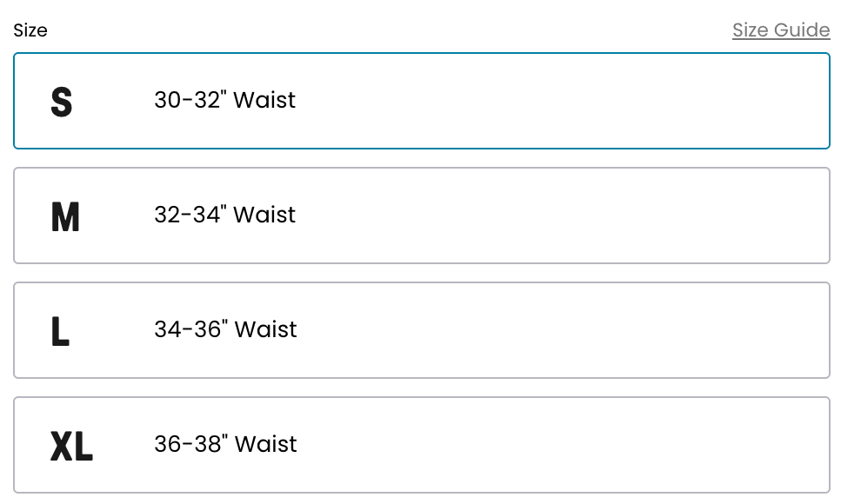The image size is (841, 504).
Task: Click the bold S letter
Action: (61, 102)
